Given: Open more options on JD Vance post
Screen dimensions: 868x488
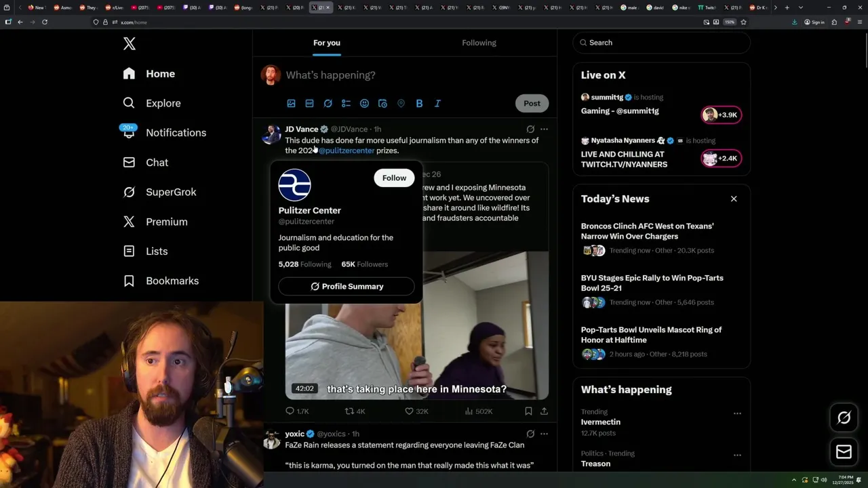Looking at the screenshot, I should tap(544, 129).
